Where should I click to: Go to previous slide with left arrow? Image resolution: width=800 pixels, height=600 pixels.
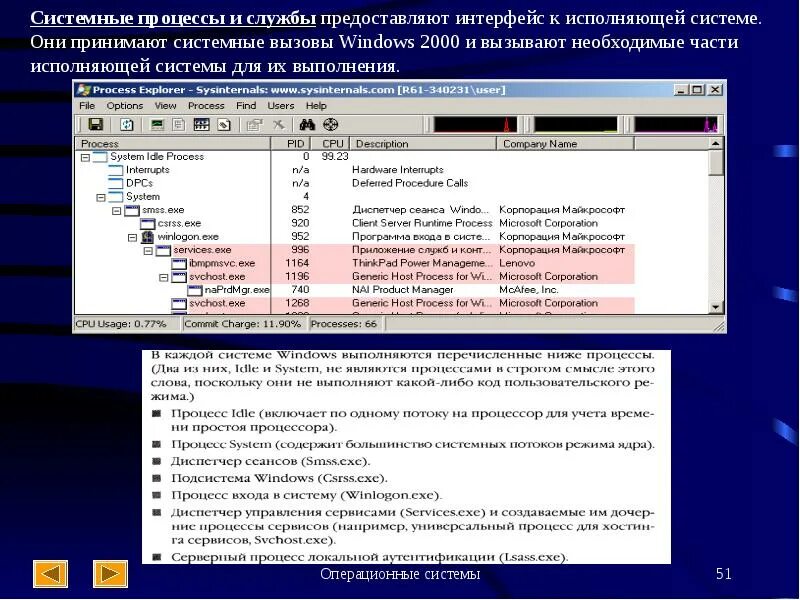point(50,574)
